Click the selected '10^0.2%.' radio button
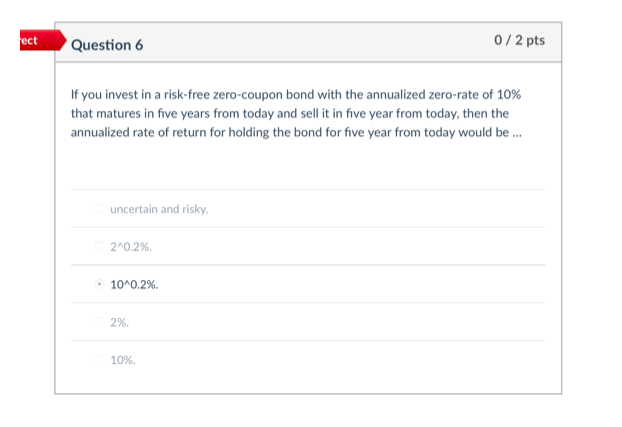The image size is (622, 427). tap(99, 284)
